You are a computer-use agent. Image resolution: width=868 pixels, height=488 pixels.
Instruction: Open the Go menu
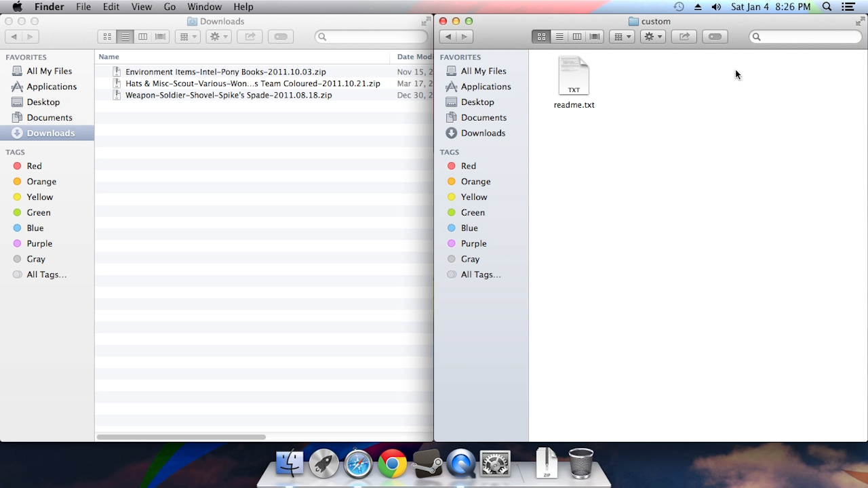tap(170, 7)
